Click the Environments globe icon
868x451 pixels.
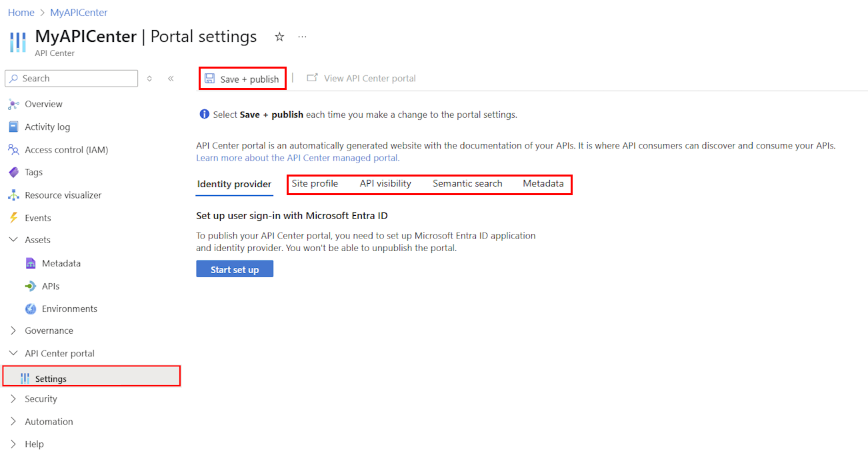31,309
